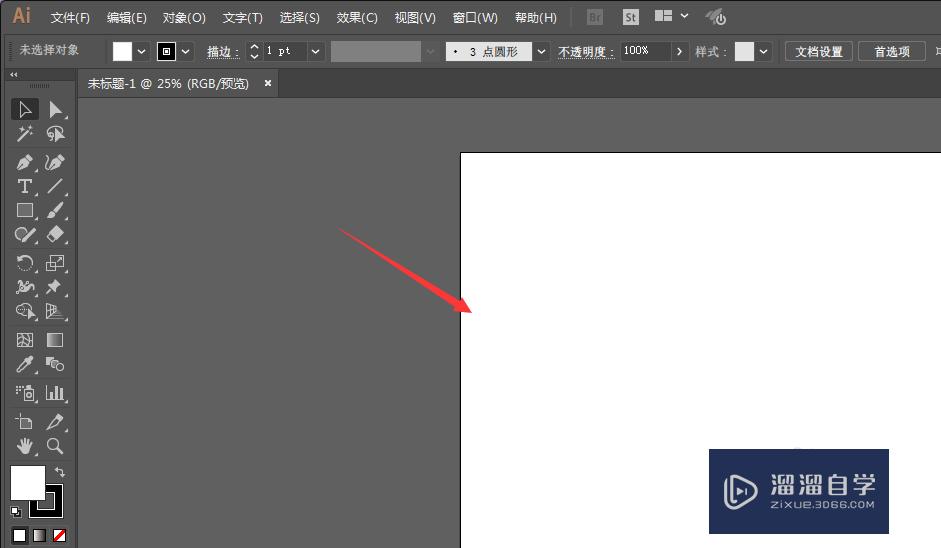
Task: Click the 文档设置 button
Action: coord(819,52)
